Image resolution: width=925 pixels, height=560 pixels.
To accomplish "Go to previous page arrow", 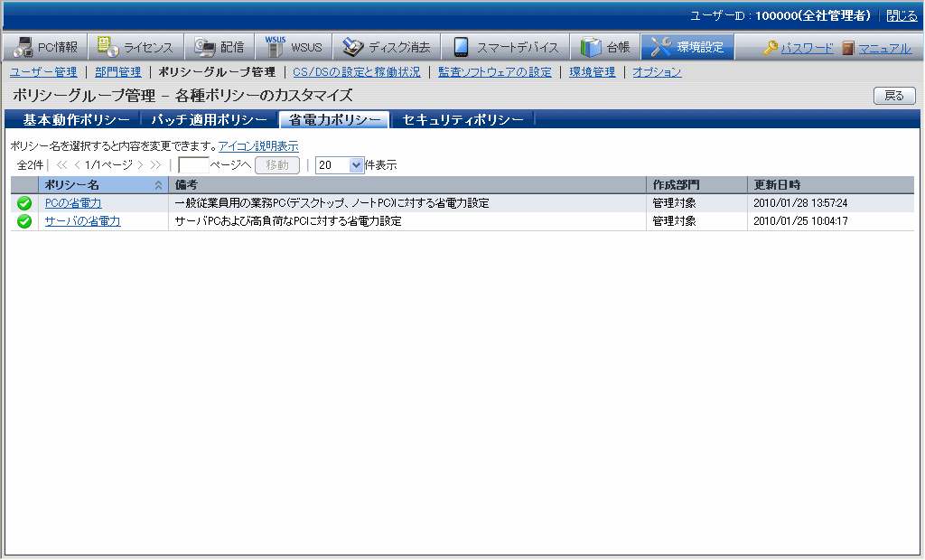I will tap(78, 165).
